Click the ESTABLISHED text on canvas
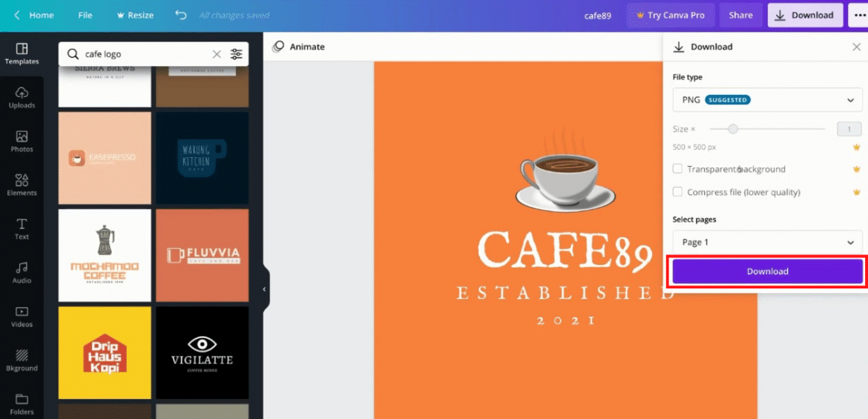This screenshot has height=419, width=868. click(565, 294)
